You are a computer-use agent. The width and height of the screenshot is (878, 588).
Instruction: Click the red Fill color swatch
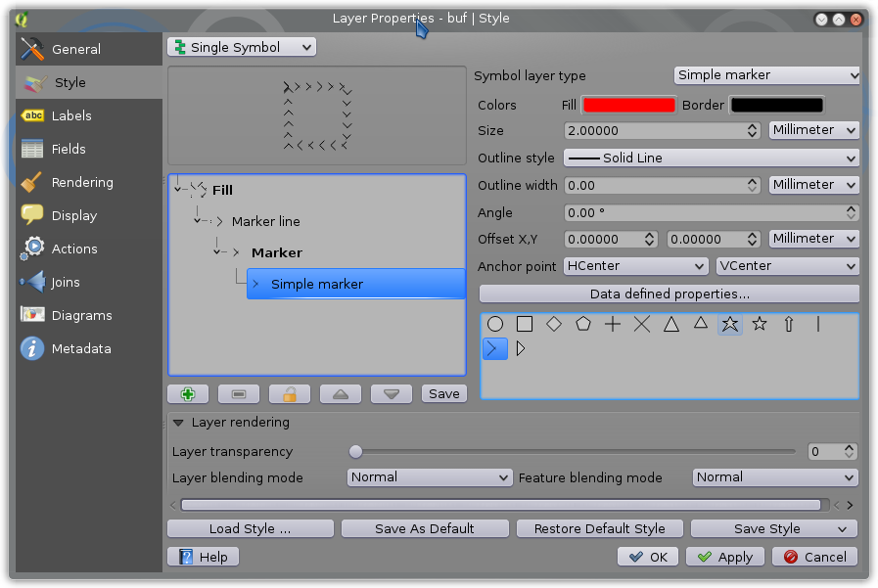[628, 105]
